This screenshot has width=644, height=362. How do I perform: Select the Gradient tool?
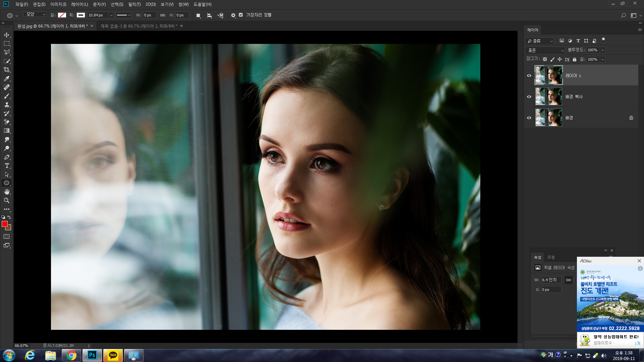(x=7, y=131)
